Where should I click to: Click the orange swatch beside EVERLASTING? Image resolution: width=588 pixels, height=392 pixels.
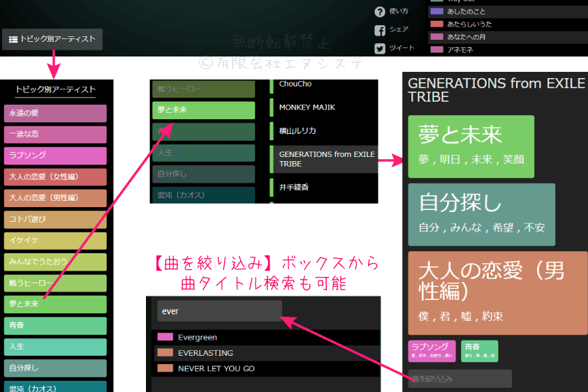click(x=165, y=353)
